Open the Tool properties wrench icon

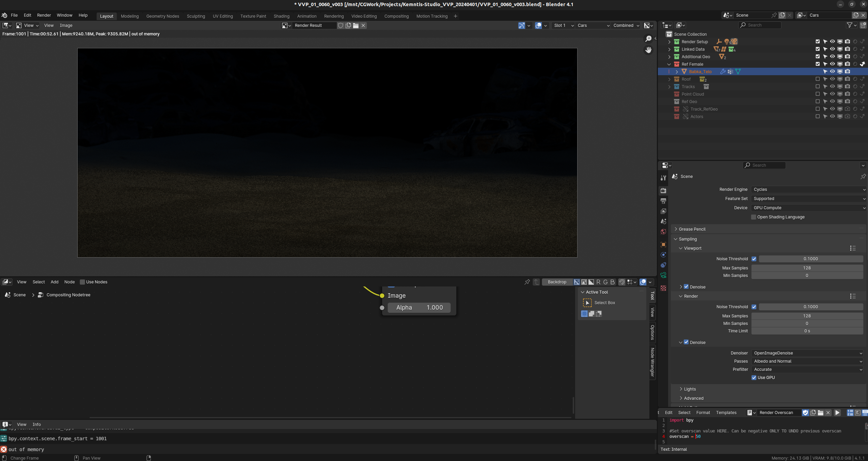[x=663, y=178]
